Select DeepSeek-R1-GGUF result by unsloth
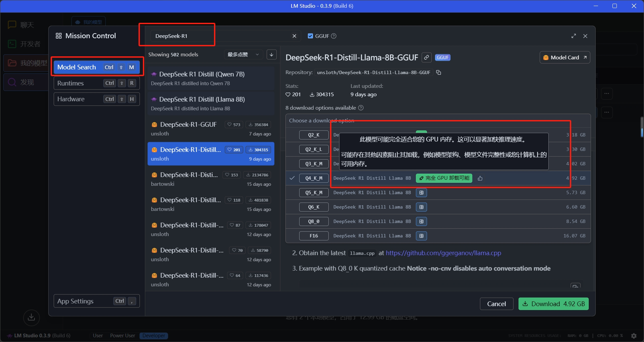644x342 pixels. 211,129
